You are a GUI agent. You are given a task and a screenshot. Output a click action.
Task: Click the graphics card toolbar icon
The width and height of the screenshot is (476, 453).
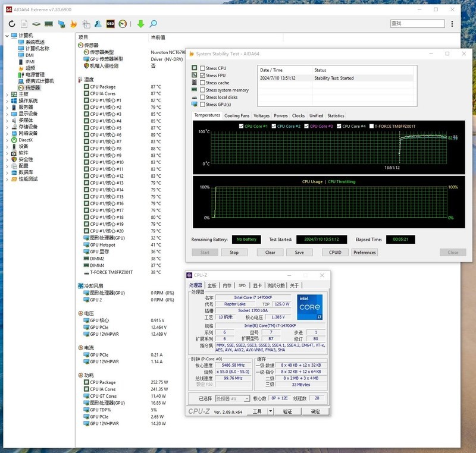(61, 25)
